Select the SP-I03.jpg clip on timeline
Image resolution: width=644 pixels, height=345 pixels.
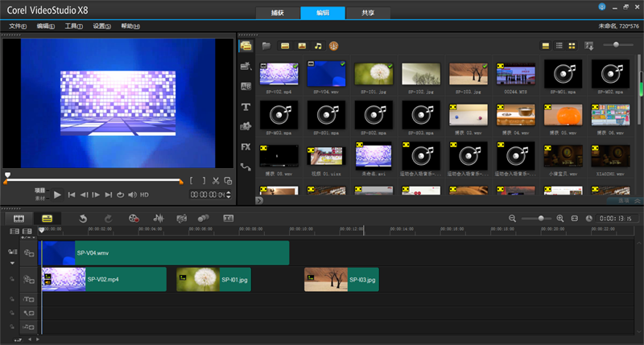[341, 280]
